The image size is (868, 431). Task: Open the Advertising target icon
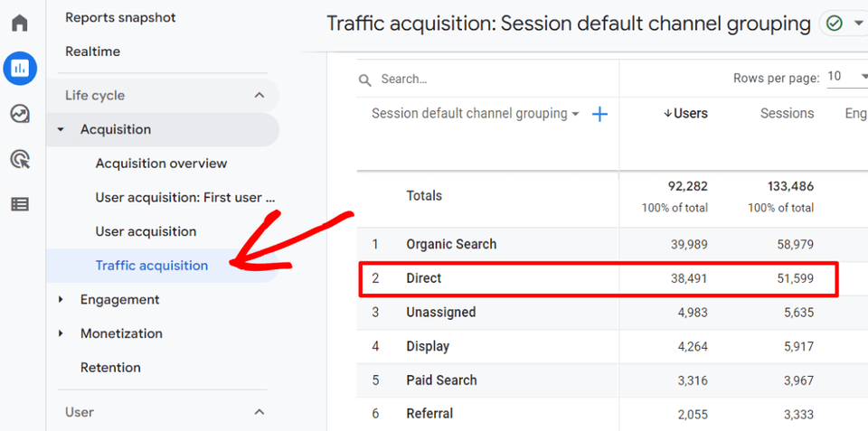tap(19, 159)
